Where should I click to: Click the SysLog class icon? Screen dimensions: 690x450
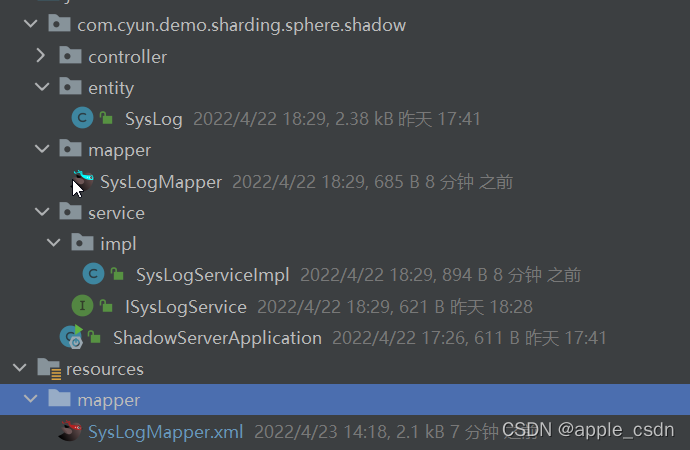click(82, 118)
